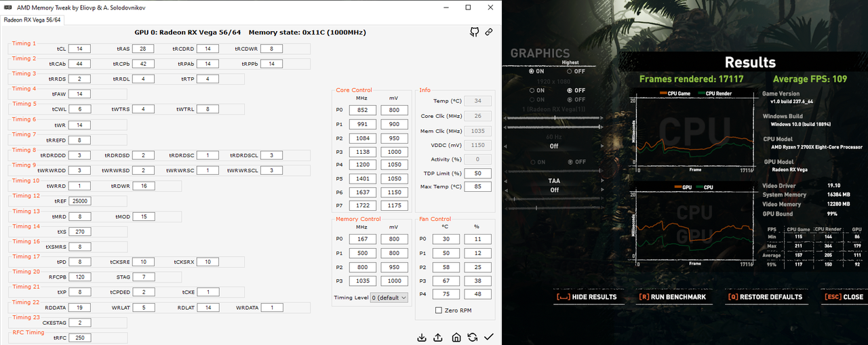Screen dimensions: 868x345
Task: Click Core Control P7 mV field 1175
Action: point(395,206)
